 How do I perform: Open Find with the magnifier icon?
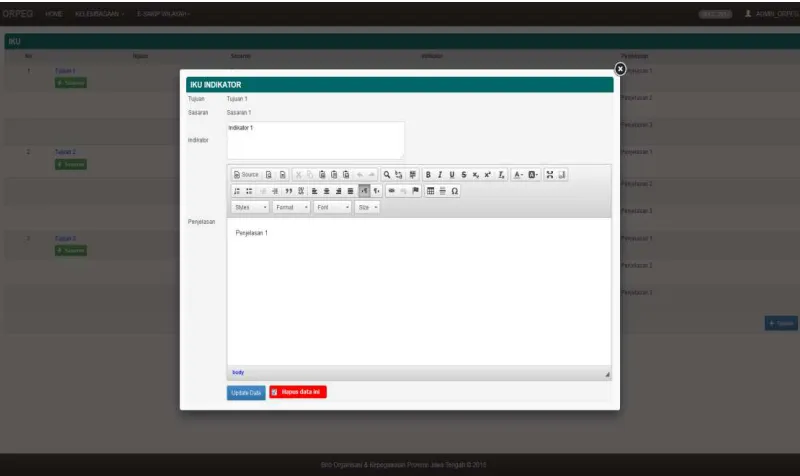tap(387, 174)
